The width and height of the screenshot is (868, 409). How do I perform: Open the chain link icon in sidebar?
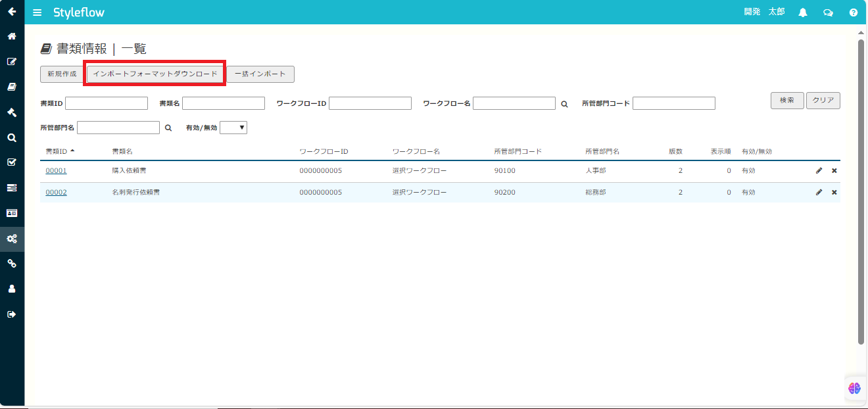12,264
